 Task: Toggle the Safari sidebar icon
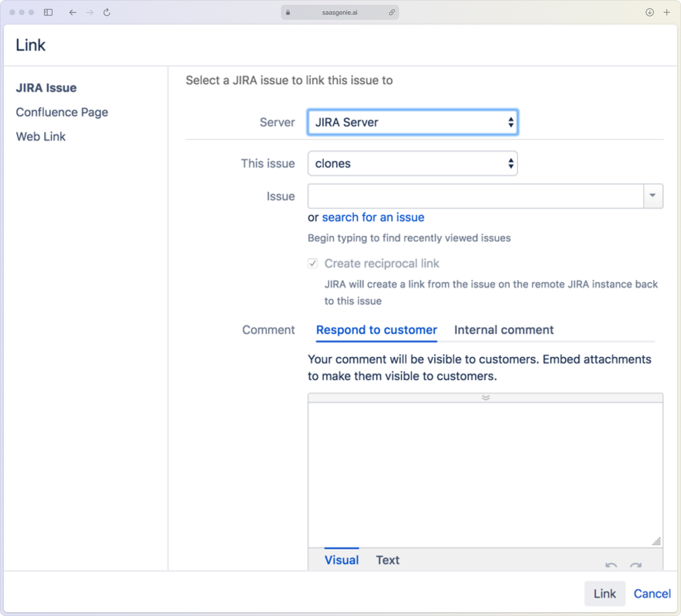point(48,12)
